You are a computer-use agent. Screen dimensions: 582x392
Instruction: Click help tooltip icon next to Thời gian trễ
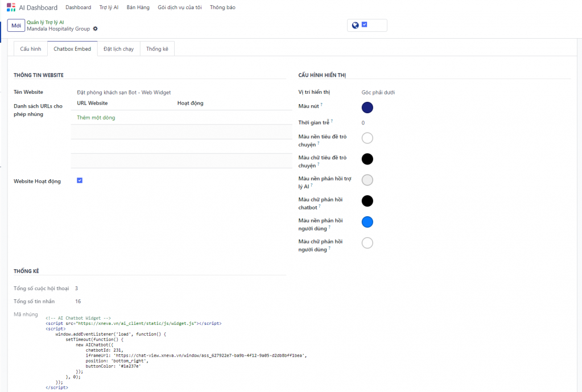(x=331, y=121)
